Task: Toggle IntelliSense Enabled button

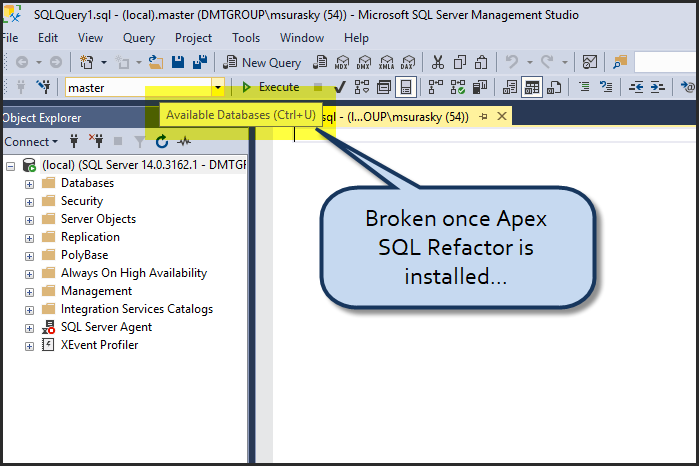Action: [x=406, y=87]
